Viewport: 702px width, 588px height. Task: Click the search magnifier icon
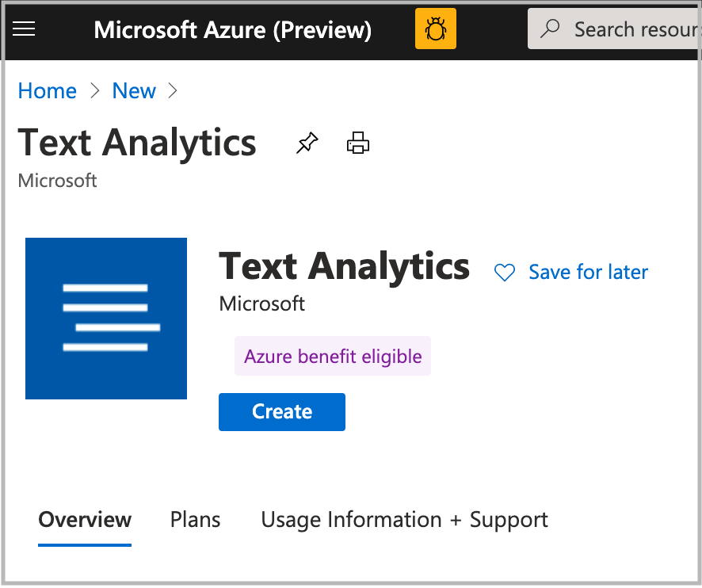pos(551,28)
